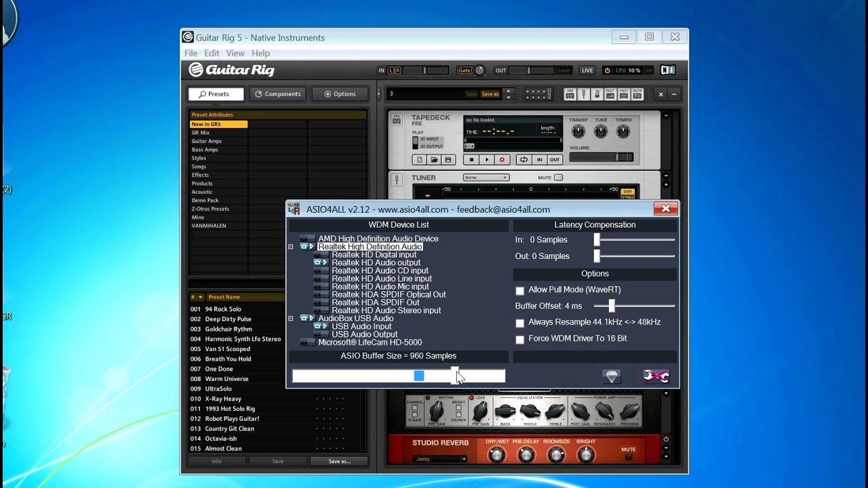
Task: Open the View menu
Action: tap(235, 53)
